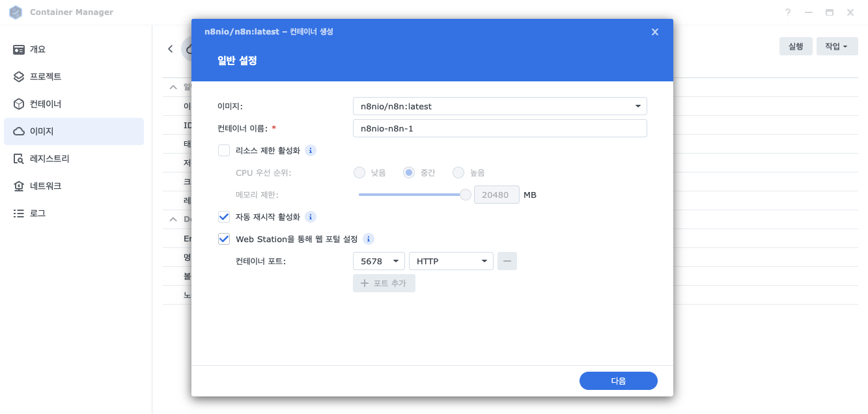Show info for 자동 재시작 활성화
The image size is (868, 414).
point(311,217)
